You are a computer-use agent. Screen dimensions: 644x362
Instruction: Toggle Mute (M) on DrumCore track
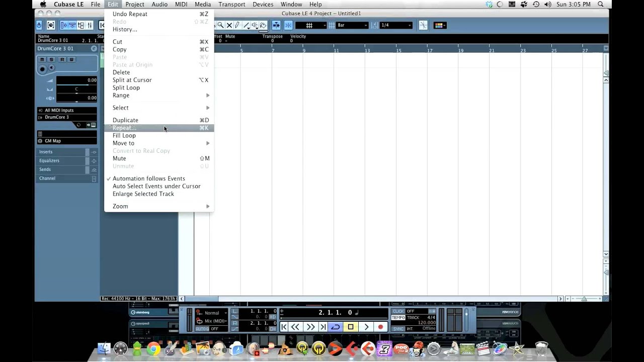(42, 59)
